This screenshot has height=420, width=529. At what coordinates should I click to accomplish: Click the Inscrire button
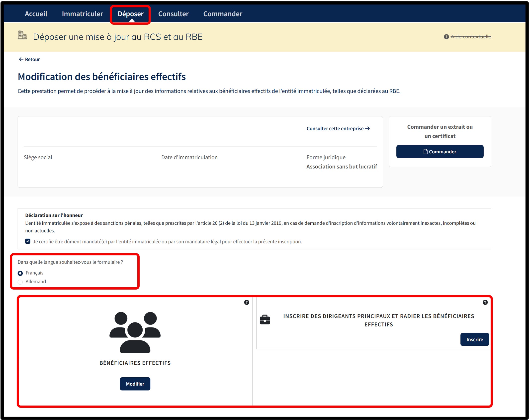(474, 339)
